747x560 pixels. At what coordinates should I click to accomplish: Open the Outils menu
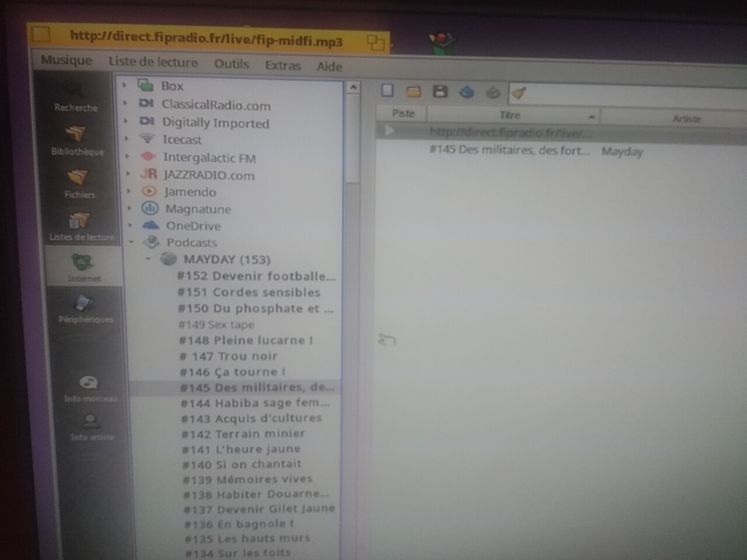231,64
